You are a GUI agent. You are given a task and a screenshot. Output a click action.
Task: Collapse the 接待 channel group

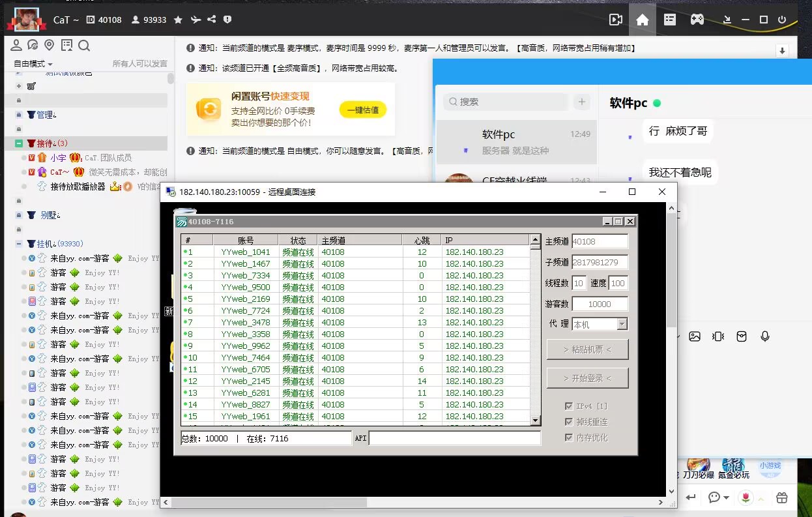point(19,143)
